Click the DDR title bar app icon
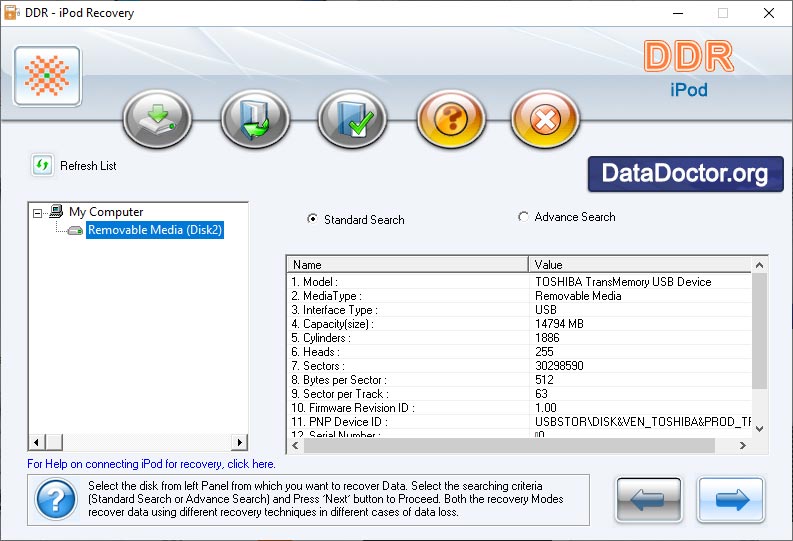This screenshot has height=541, width=793. tap(12, 13)
